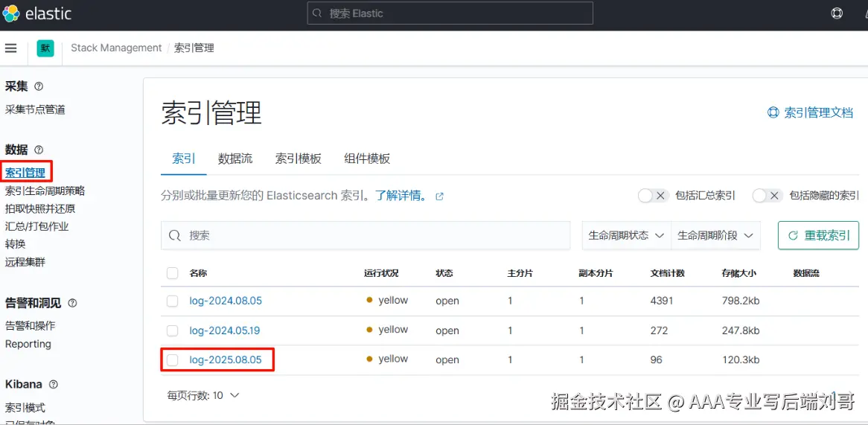The height and width of the screenshot is (425, 868).
Task: Open 远程集群 in sidebar
Action: [x=25, y=262]
